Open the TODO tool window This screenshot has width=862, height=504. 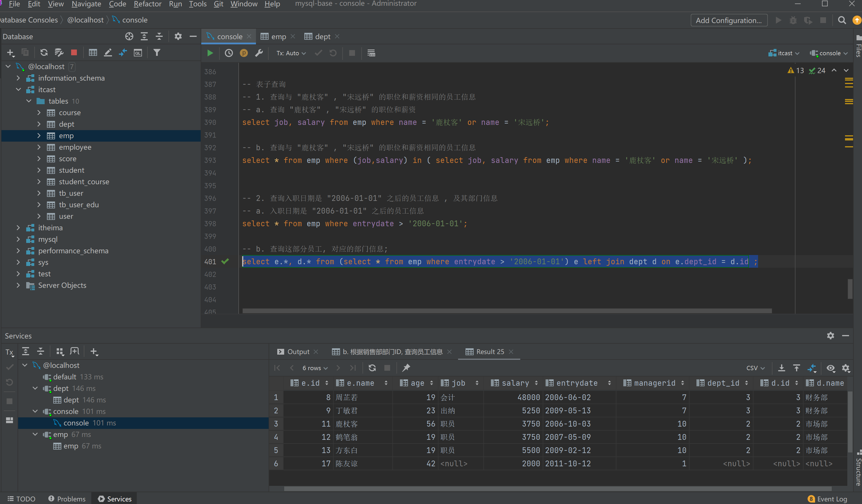tap(21, 499)
